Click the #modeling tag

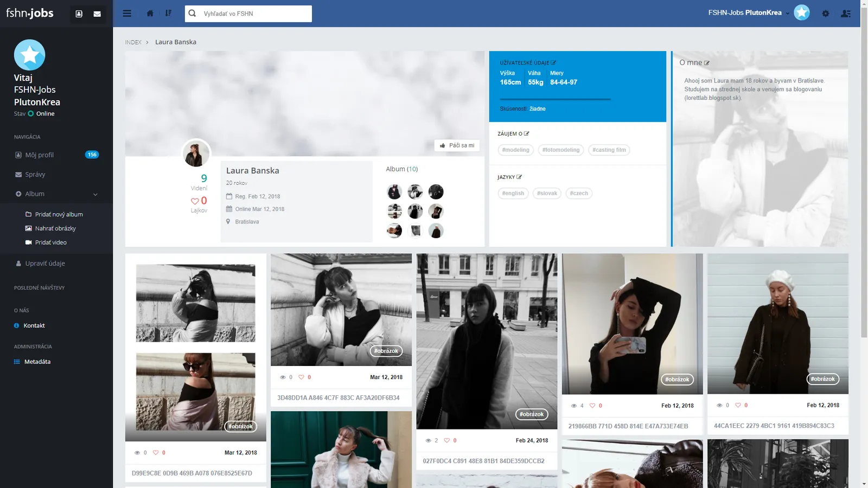click(x=515, y=150)
